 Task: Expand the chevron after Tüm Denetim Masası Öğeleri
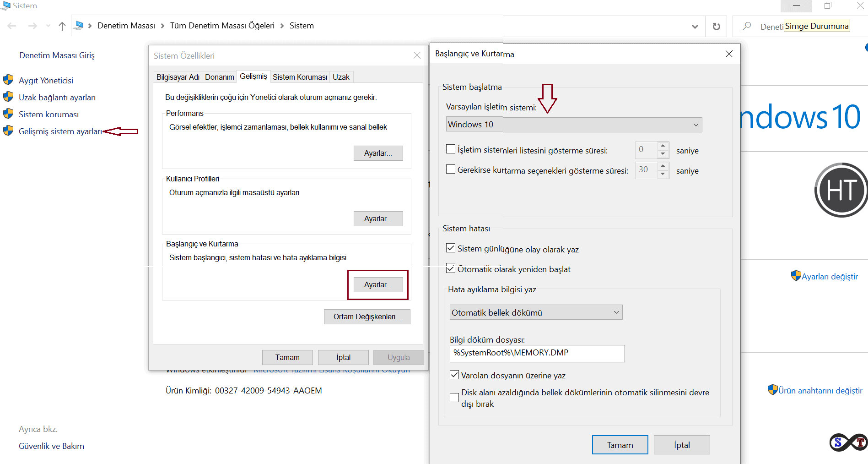pos(282,26)
